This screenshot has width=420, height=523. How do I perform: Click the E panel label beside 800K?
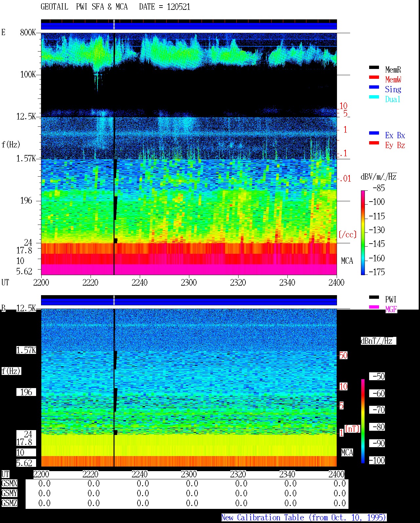(x=3, y=32)
